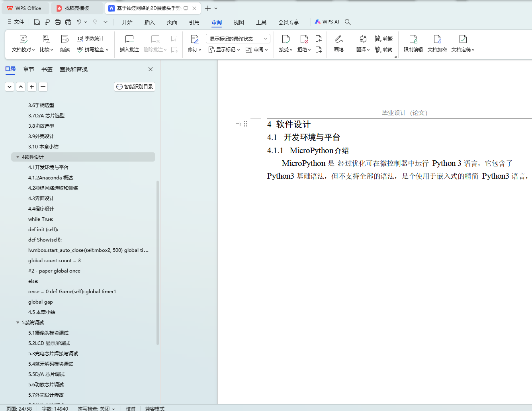This screenshot has height=411, width=532.
Task: Click the outline panel vertical scrollbar
Action: tap(158, 263)
